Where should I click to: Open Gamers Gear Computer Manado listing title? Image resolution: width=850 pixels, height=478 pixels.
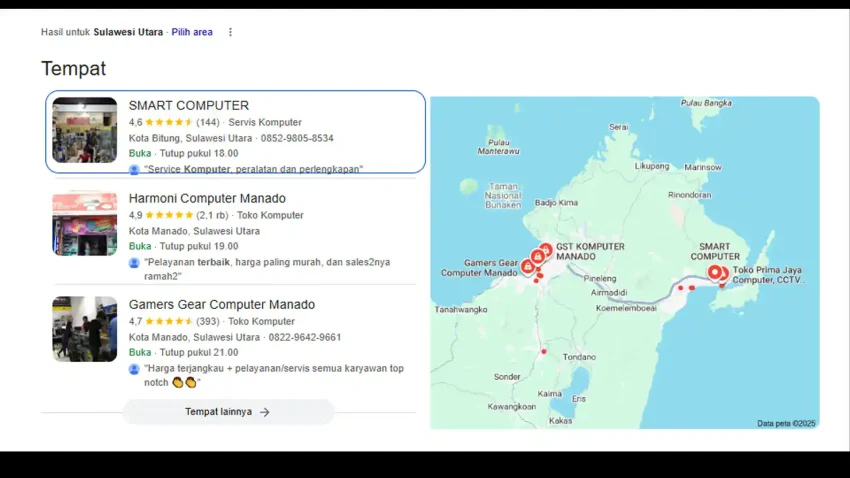pos(222,305)
